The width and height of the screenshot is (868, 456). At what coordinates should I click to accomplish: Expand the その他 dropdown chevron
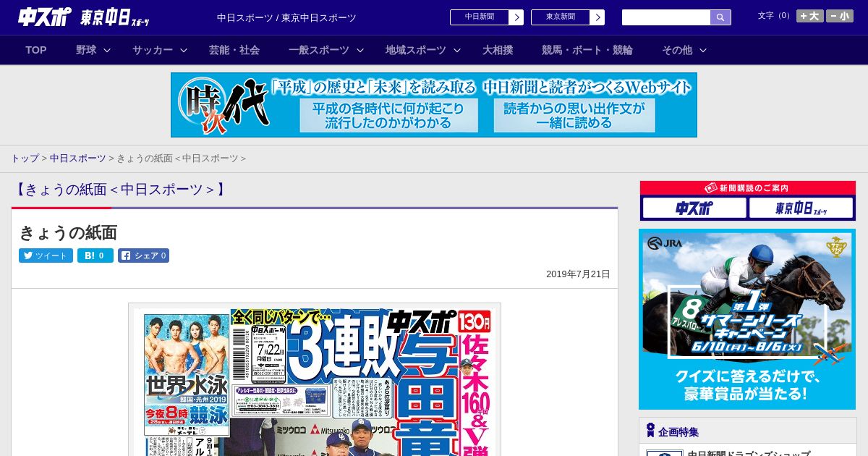point(703,51)
